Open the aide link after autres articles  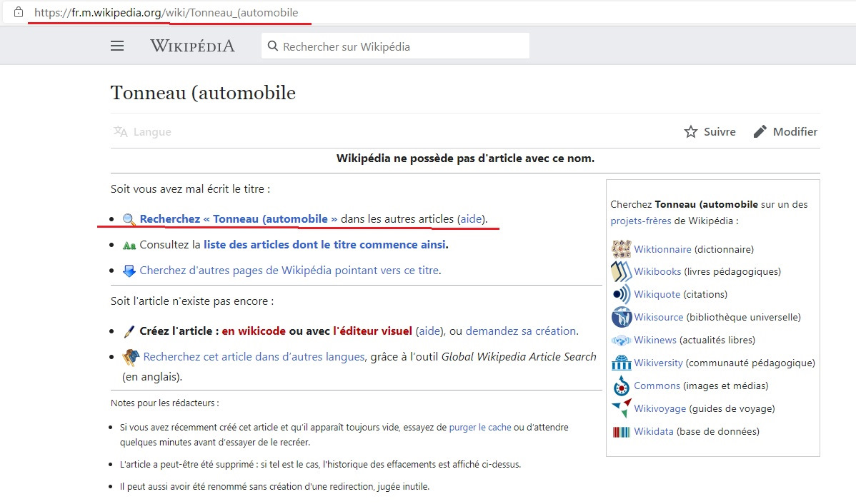(471, 218)
